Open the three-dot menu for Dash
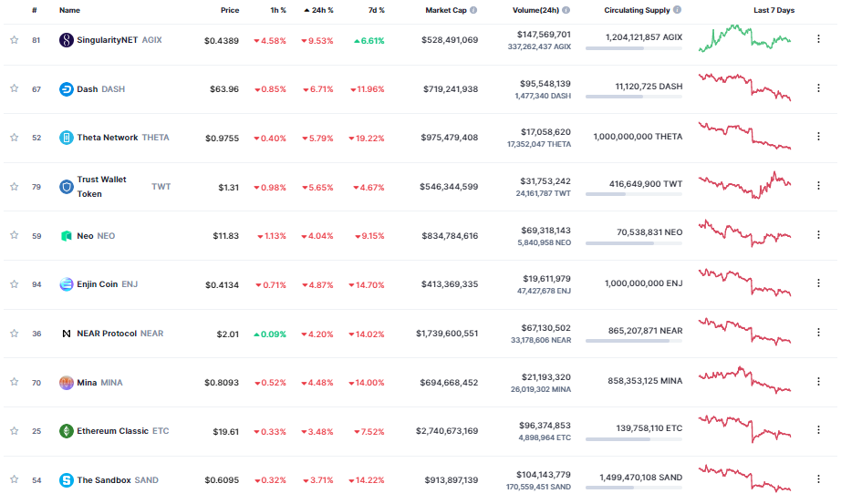The width and height of the screenshot is (841, 504). click(x=817, y=89)
